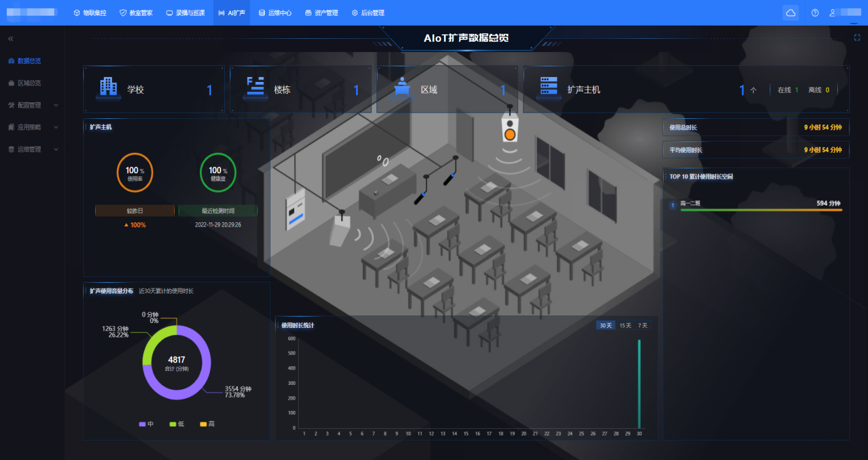Viewport: 868px width, 460px height.
Task: Open help via question mark icon
Action: pos(815,13)
